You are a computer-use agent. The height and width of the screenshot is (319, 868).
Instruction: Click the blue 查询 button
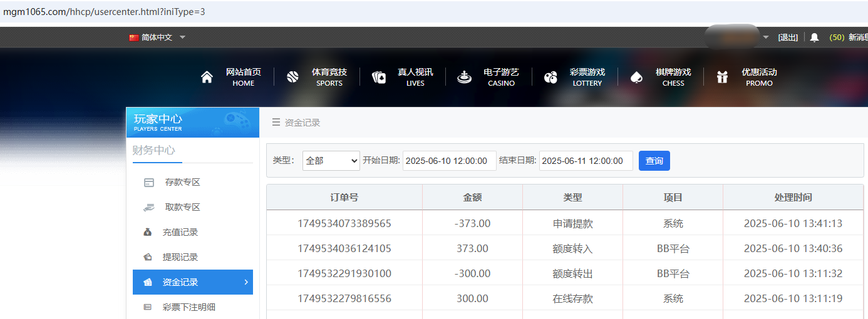tap(654, 161)
